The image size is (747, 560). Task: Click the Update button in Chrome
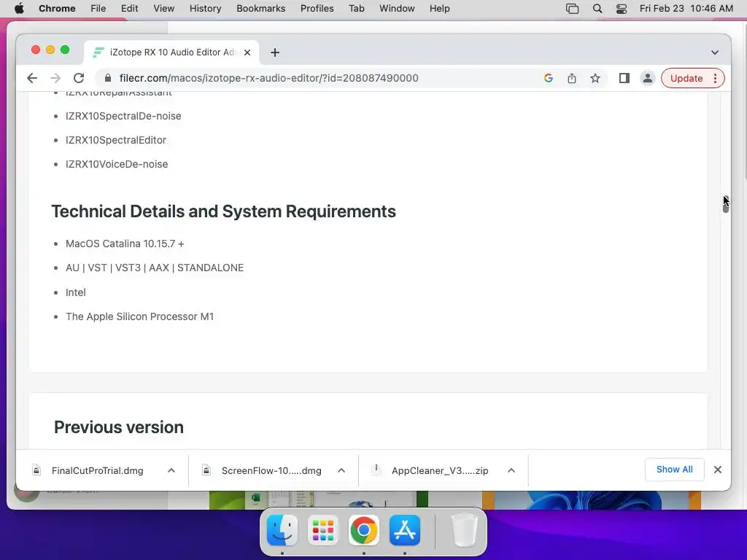(x=686, y=78)
